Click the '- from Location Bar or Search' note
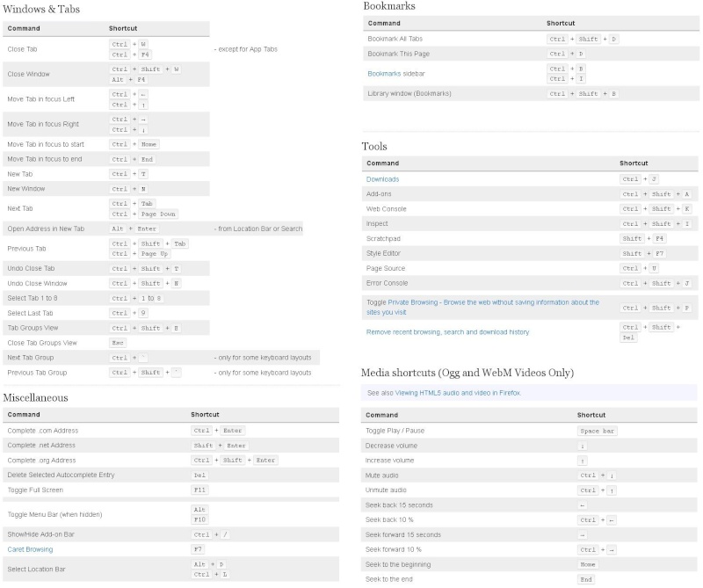 pos(258,229)
